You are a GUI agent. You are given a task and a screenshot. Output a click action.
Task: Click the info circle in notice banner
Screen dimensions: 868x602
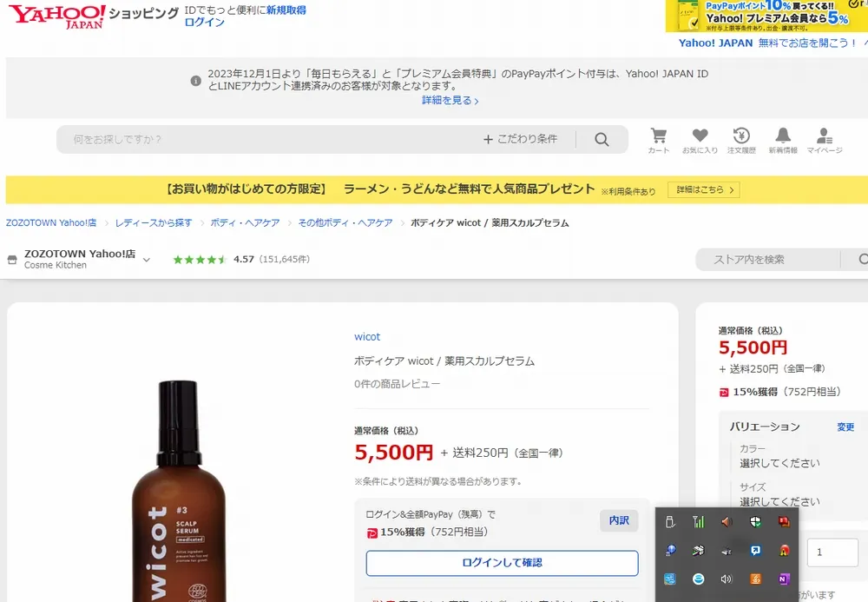[x=195, y=81]
